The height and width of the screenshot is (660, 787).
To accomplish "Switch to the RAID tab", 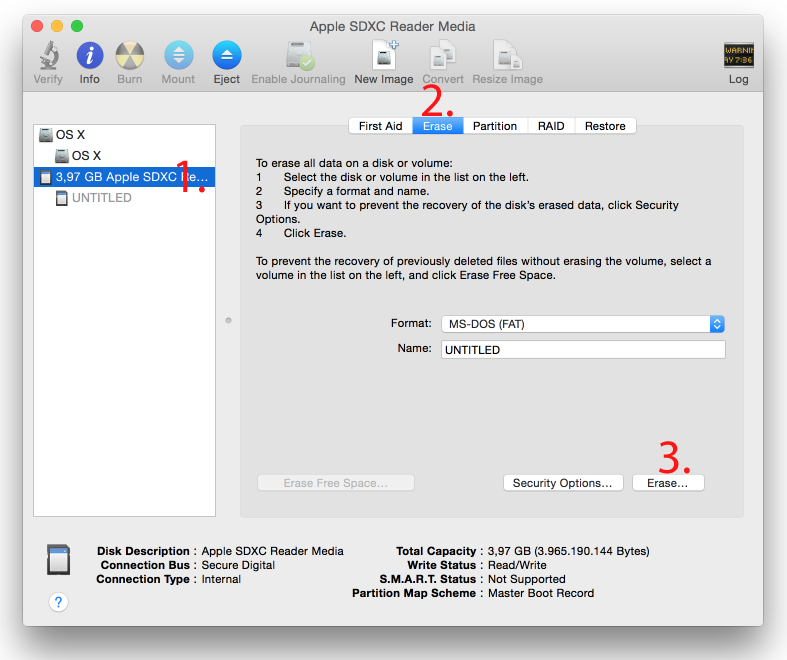I will [x=551, y=126].
